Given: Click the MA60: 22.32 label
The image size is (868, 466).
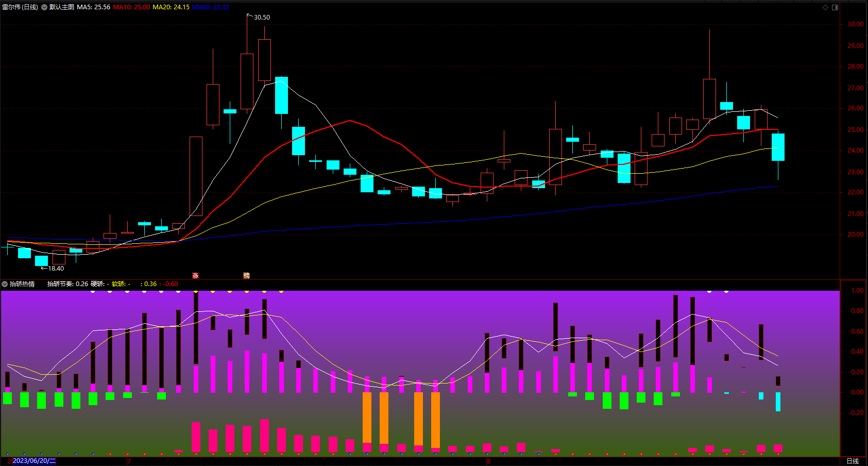Looking at the screenshot, I should [211, 7].
